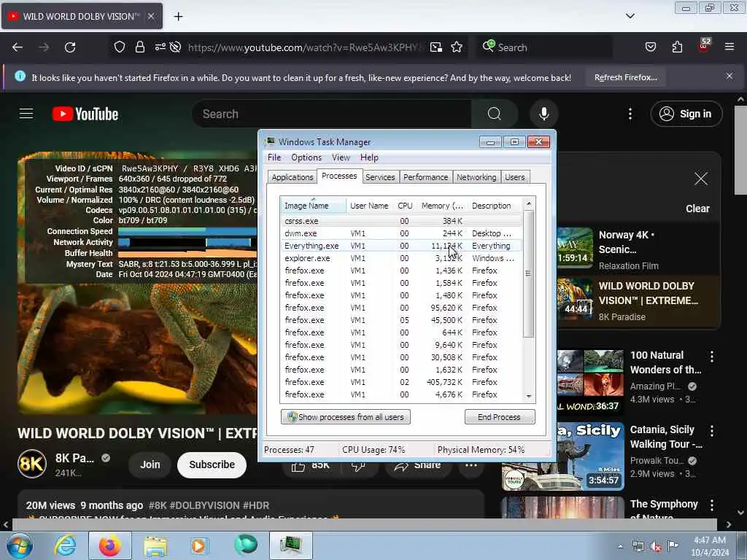Screen dimensions: 747x560
Task: Open 100 Natural Wonders video options menu
Action: [711, 357]
